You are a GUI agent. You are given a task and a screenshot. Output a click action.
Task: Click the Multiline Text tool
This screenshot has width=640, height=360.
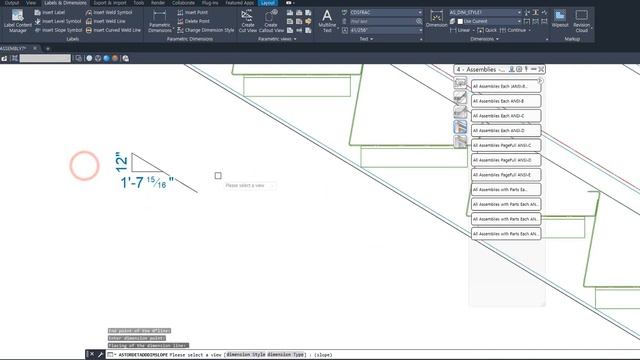tap(327, 21)
